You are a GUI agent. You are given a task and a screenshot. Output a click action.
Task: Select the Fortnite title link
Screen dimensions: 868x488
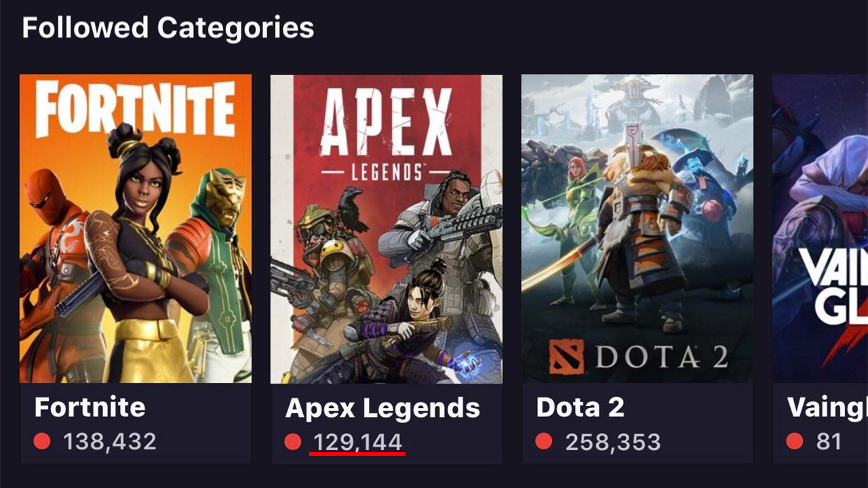coord(90,407)
